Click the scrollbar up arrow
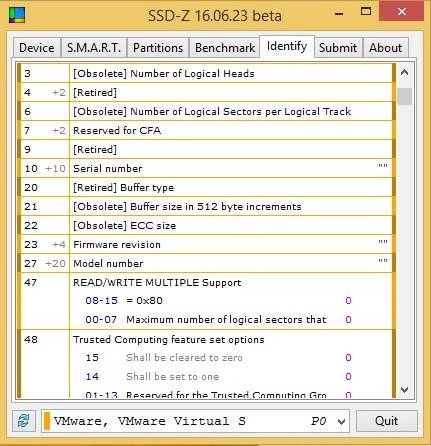Viewport: 431px width, 446px height. 404,72
